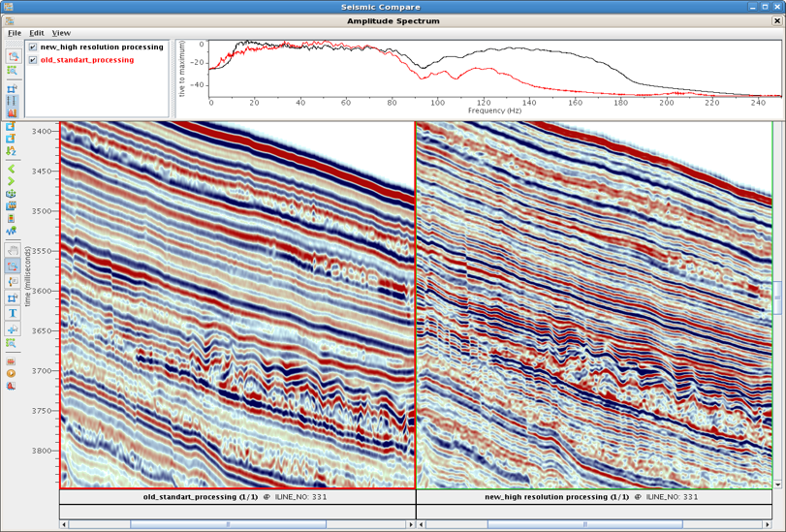
Task: Click horizontal scrollbar thumb under old_standart panel
Action: [x=228, y=524]
